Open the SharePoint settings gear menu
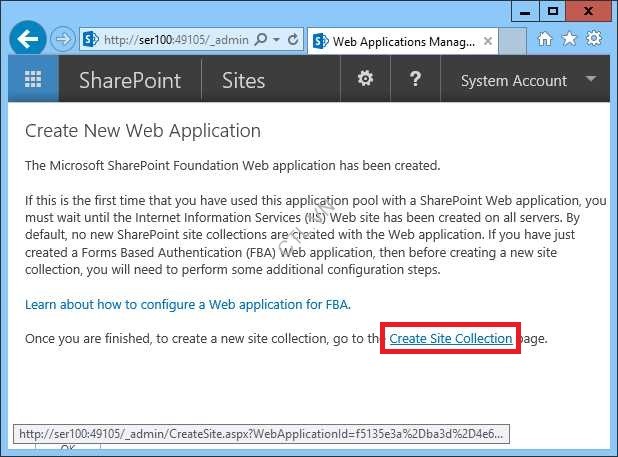 click(366, 80)
